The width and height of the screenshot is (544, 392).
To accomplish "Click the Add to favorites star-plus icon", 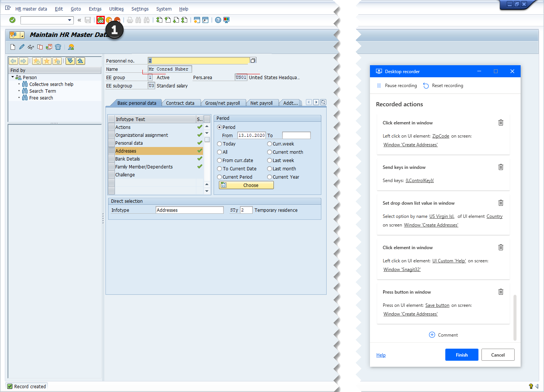I will point(37,61).
